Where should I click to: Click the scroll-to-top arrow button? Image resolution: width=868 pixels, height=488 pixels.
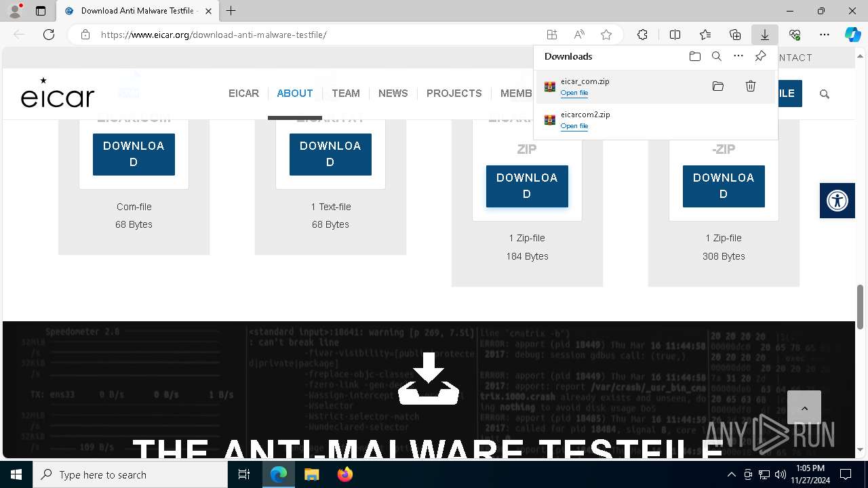click(x=804, y=407)
